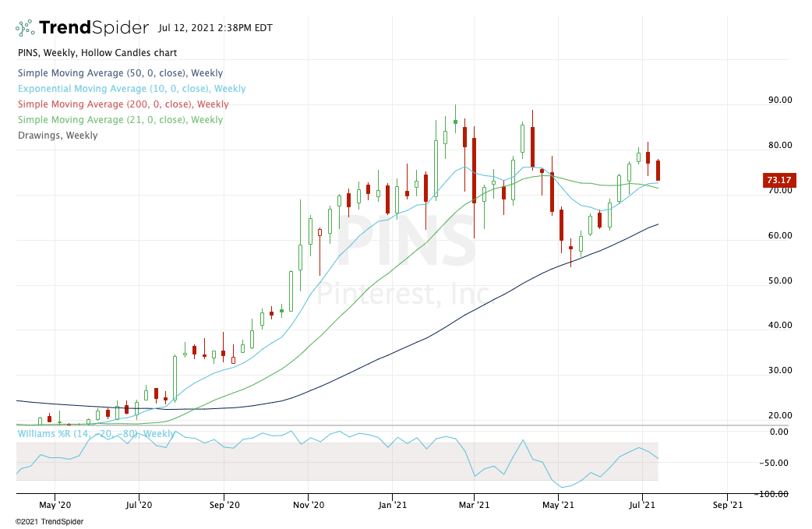812x529 pixels.
Task: Click the 40.00 price axis label
Action: point(780,325)
